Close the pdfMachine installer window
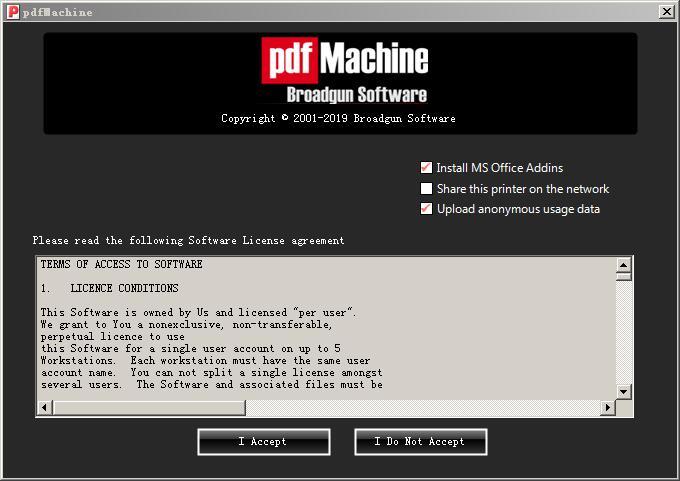The height and width of the screenshot is (481, 680). pyautogui.click(x=666, y=11)
